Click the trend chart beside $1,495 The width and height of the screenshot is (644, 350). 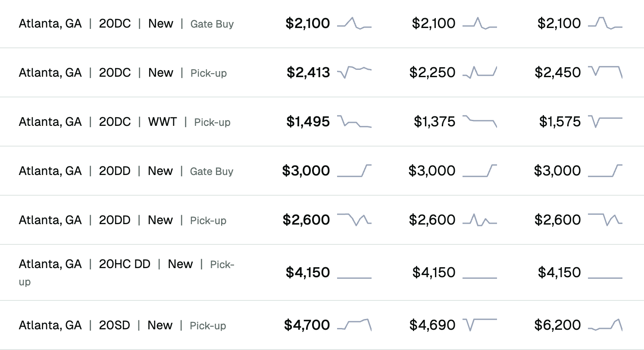click(x=354, y=121)
